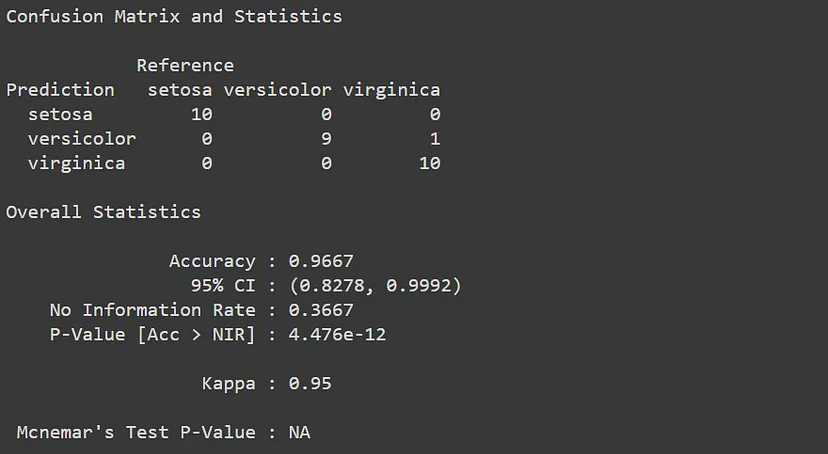This screenshot has height=454, width=828.
Task: Click the No Information Rate value 0.3667
Action: [320, 310]
